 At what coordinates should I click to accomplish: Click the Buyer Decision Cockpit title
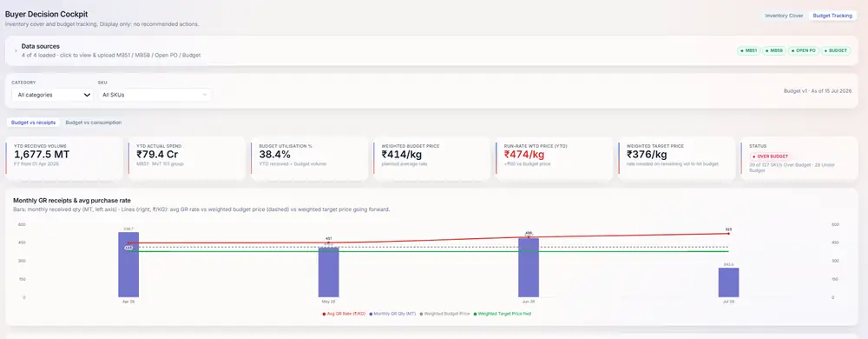tap(47, 14)
